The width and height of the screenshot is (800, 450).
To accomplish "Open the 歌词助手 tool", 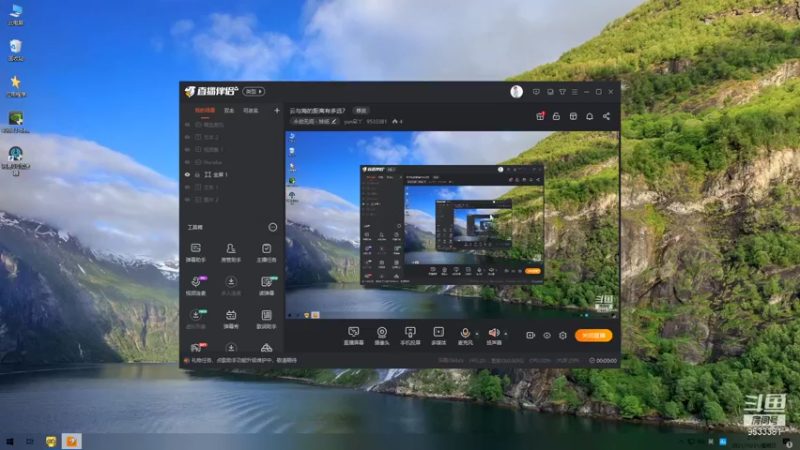I will tap(266, 319).
